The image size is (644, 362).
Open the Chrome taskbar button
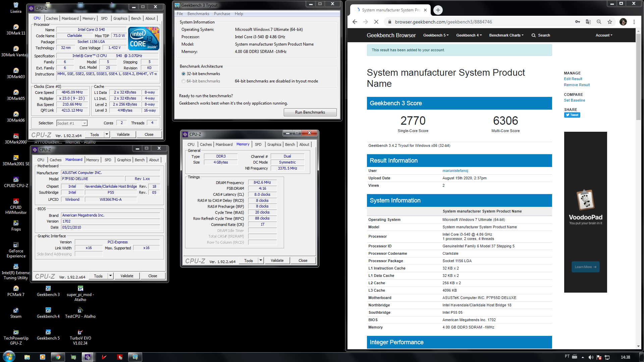click(x=58, y=357)
